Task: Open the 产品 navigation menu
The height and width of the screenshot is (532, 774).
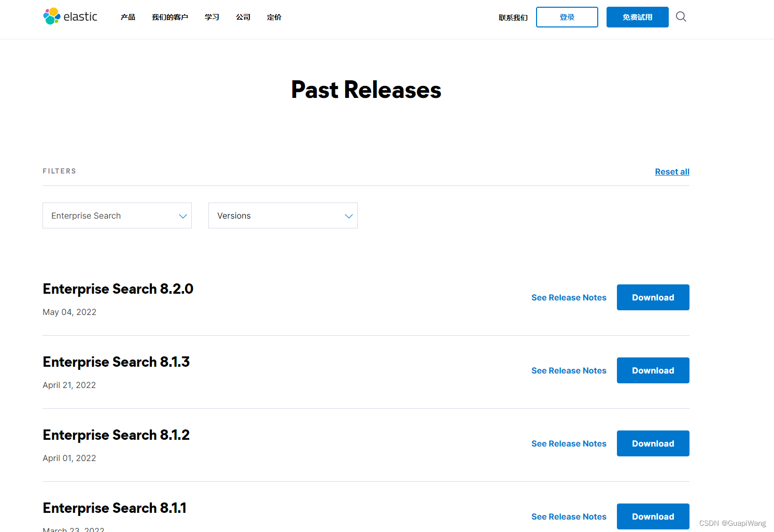Action: tap(128, 17)
